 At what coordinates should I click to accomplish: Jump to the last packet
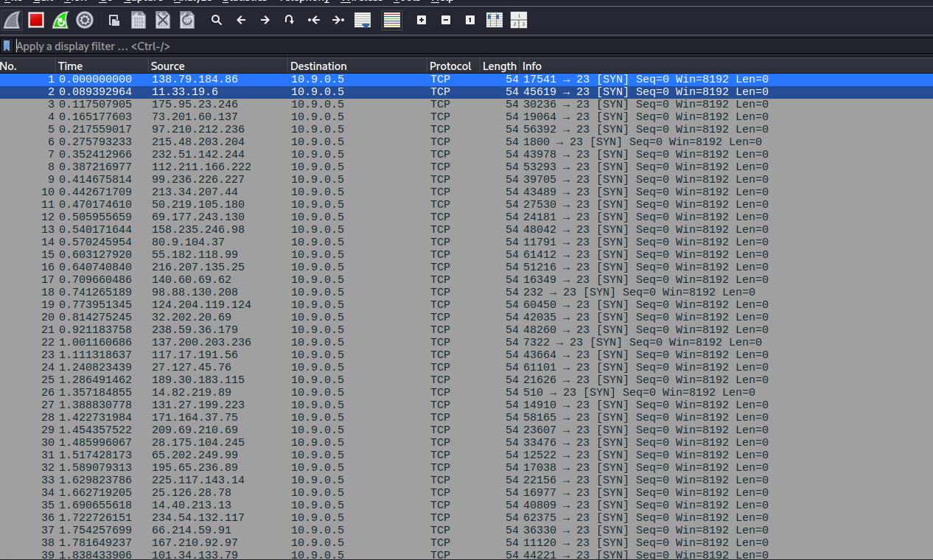pos(338,20)
